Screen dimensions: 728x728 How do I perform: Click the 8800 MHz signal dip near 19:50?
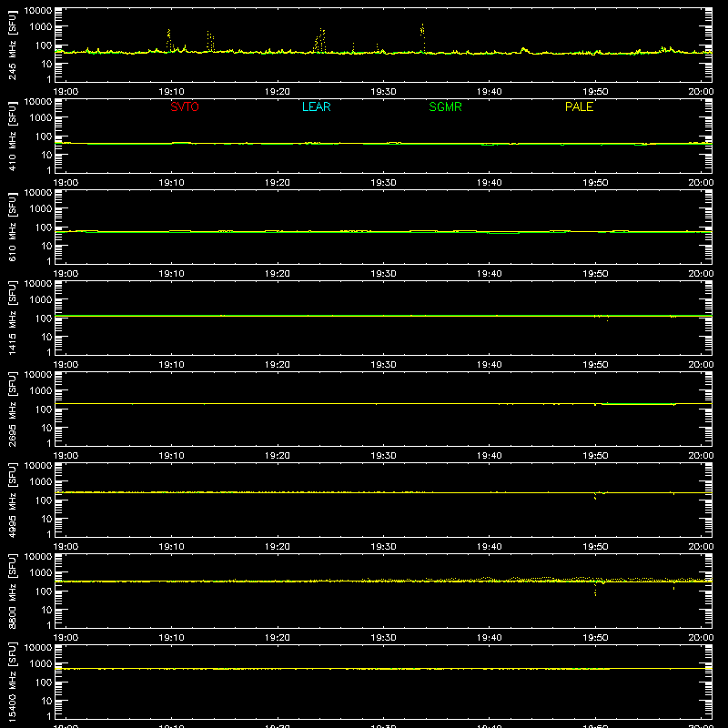[x=595, y=589]
